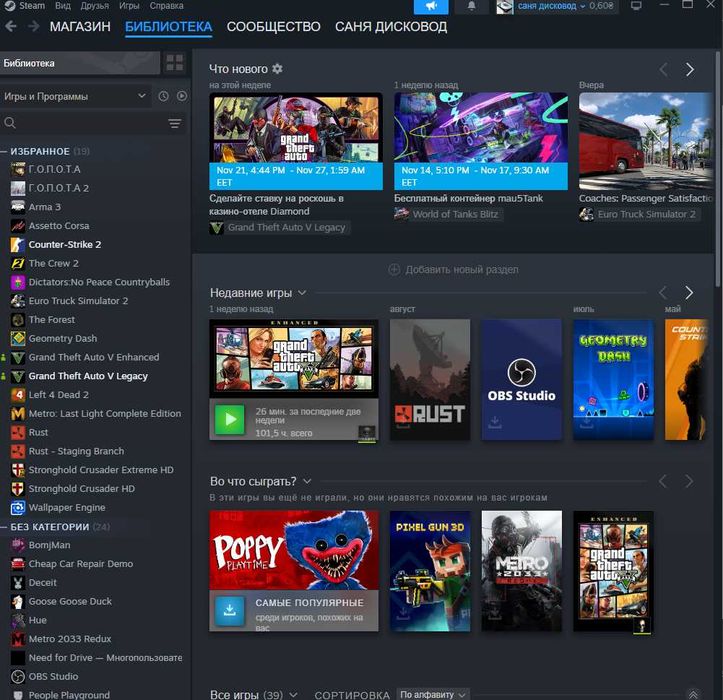The image size is (723, 700).
Task: Open the Steam menu
Action: [x=32, y=6]
